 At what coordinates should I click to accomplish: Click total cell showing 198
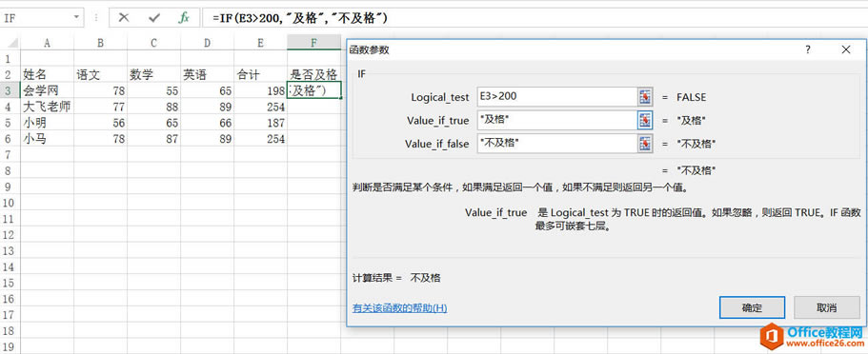[260, 90]
